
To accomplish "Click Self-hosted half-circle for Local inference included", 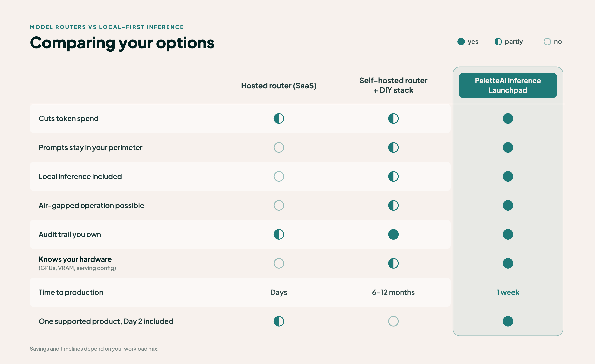I will pos(393,176).
